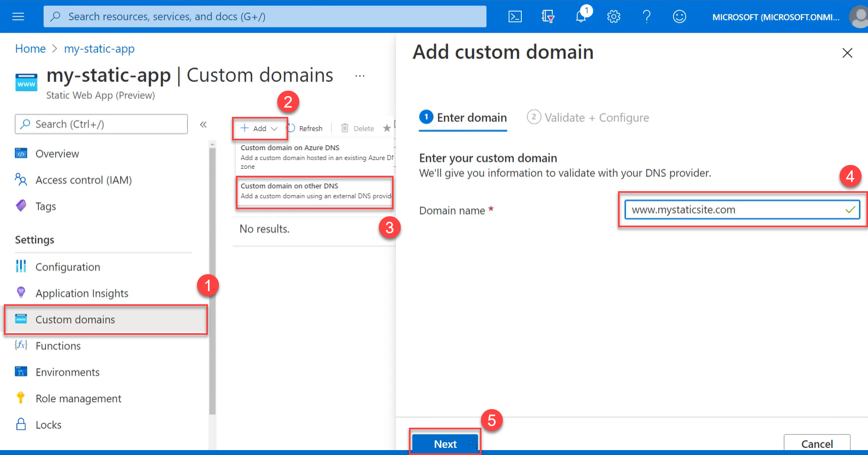Focus the sidebar Search (Ctrl+/) box
The image size is (868, 455).
click(101, 124)
